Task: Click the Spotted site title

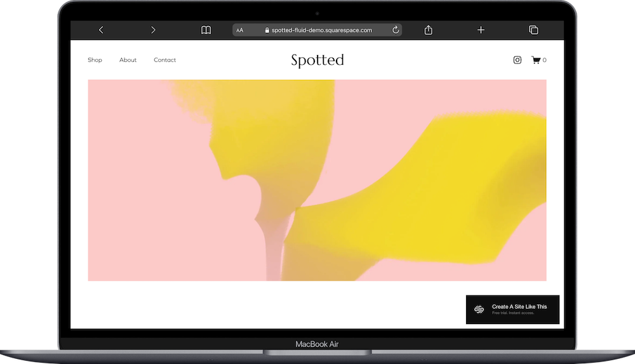Action: tap(317, 60)
